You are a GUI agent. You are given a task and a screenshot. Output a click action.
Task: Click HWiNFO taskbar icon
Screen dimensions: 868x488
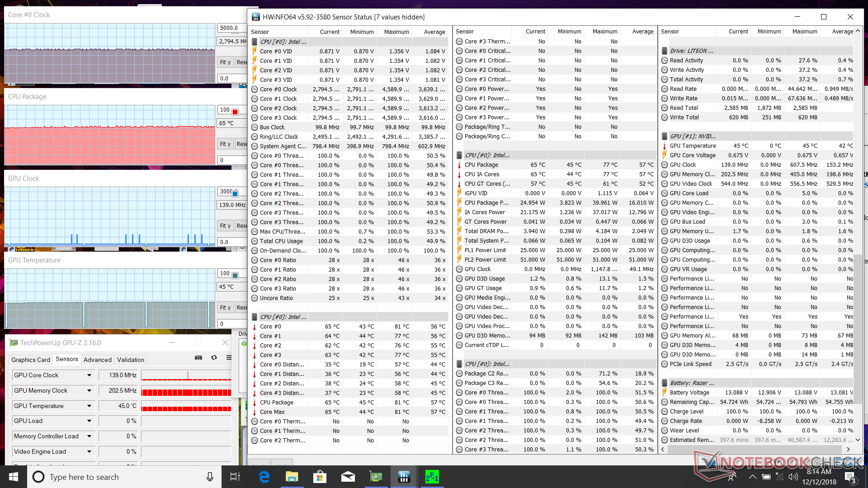click(404, 477)
